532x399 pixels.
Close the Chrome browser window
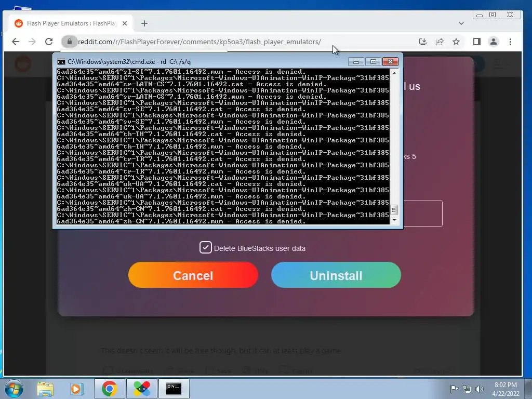pyautogui.click(x=510, y=15)
